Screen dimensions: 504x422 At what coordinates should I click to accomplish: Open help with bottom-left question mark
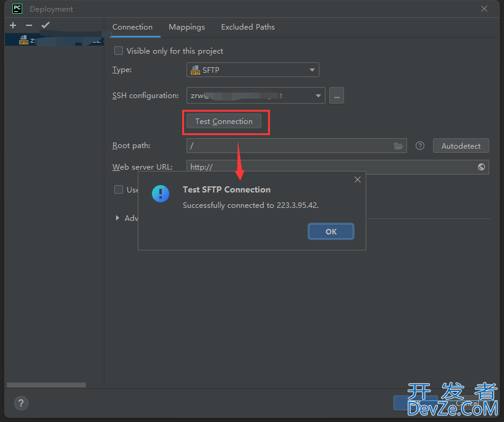(21, 403)
